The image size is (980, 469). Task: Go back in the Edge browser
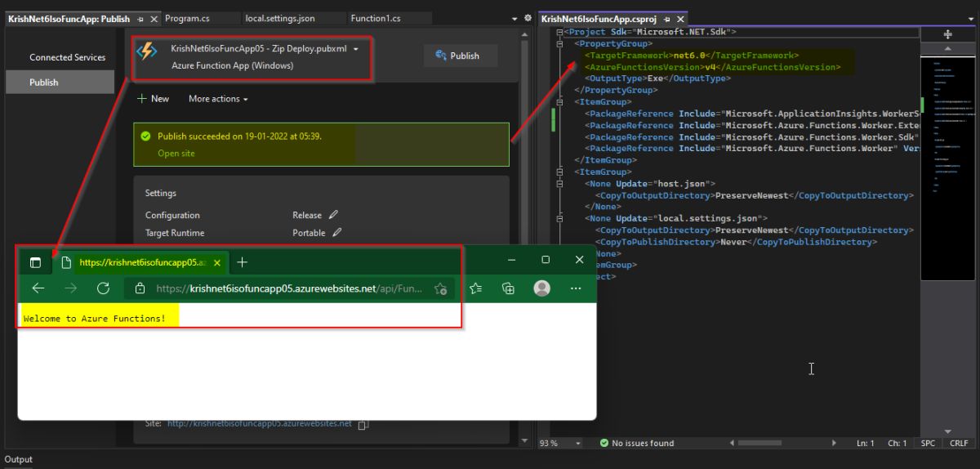(x=38, y=288)
